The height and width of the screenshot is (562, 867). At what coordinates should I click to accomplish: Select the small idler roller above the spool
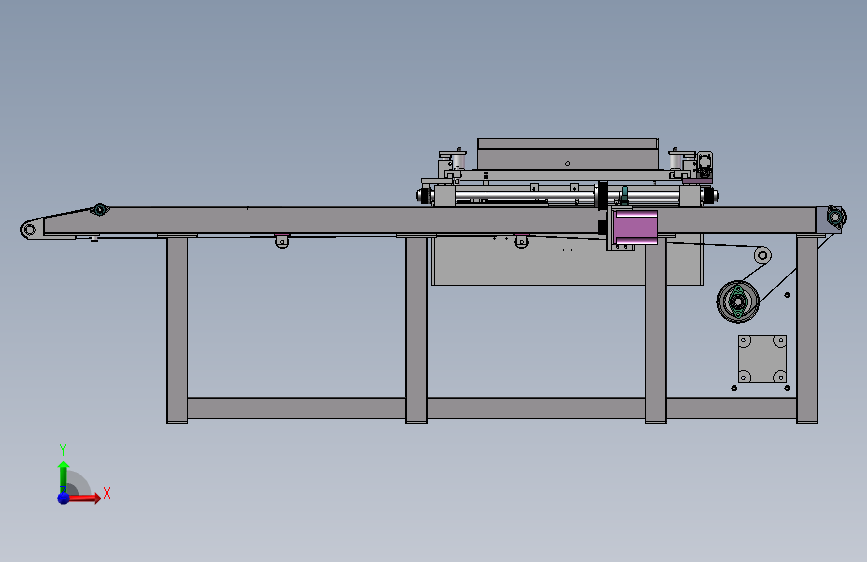762,255
